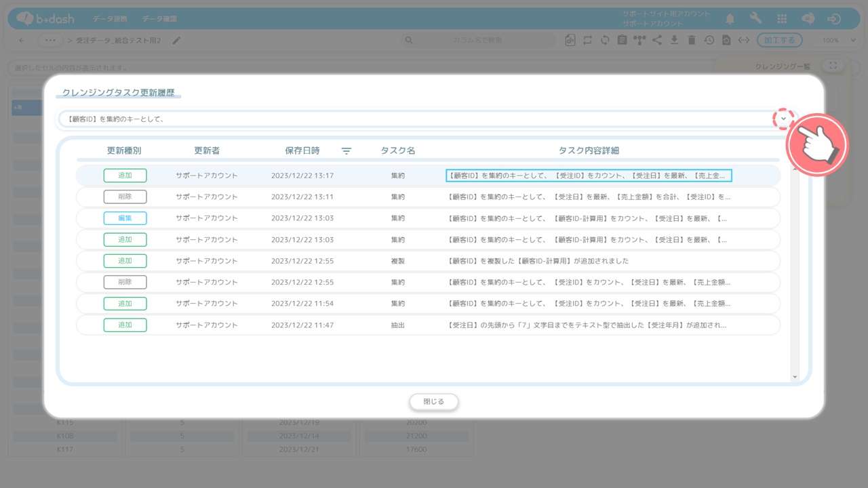Image resolution: width=868 pixels, height=488 pixels.
Task: Click the クレンジング一覧 panel title
Action: (x=783, y=66)
